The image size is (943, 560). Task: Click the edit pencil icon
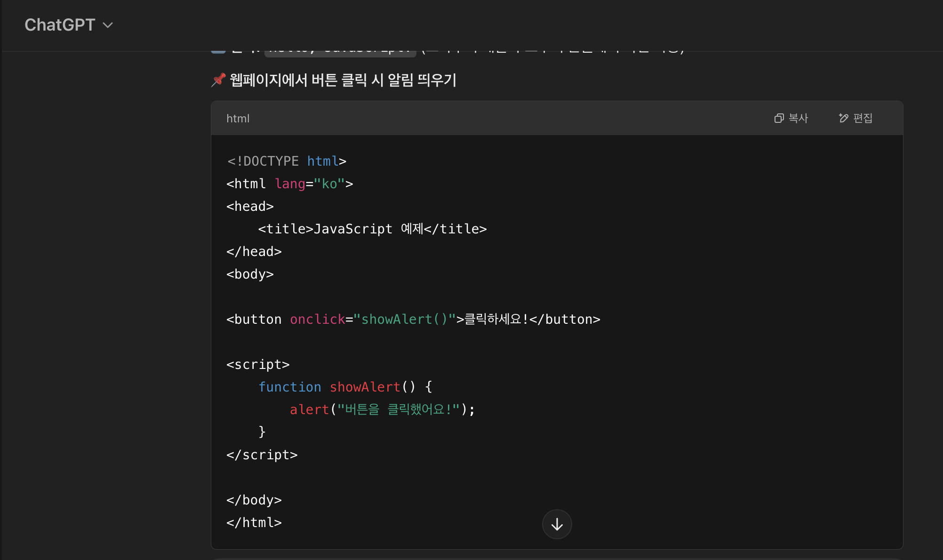click(x=843, y=118)
